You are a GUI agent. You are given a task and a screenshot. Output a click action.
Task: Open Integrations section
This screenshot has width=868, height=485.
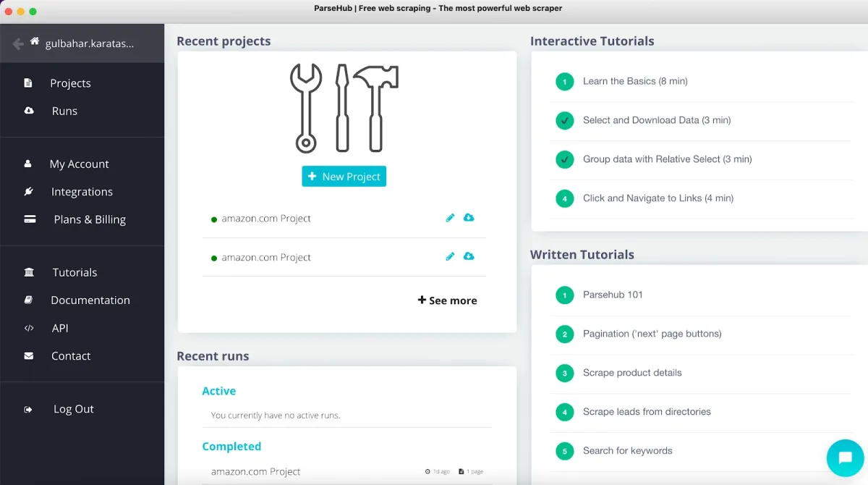coord(82,192)
